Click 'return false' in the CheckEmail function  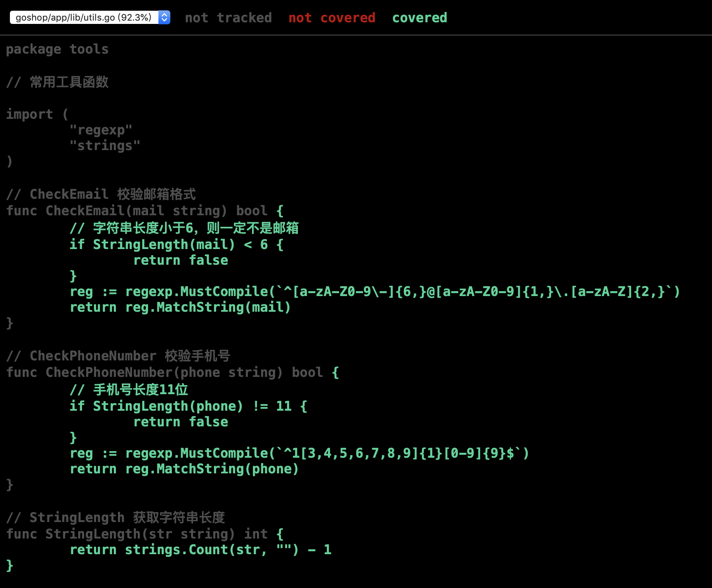coord(181,260)
